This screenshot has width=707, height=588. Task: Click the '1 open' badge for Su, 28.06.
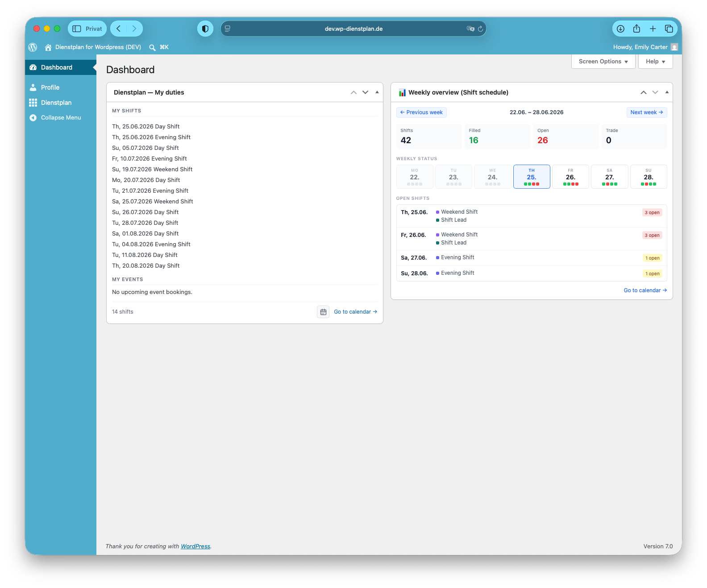point(653,274)
